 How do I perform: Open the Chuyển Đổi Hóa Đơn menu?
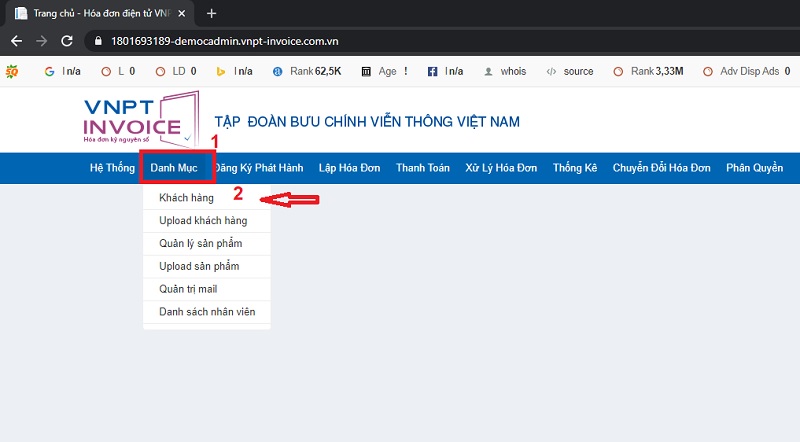click(662, 168)
